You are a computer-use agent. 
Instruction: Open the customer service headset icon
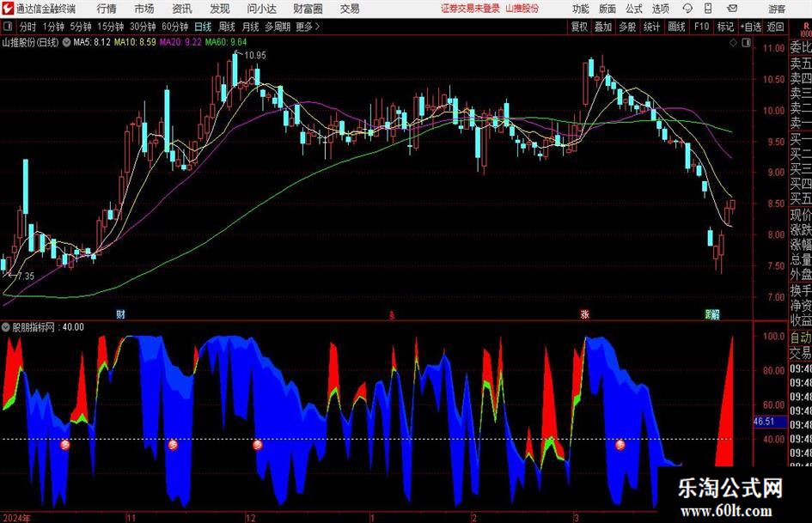(687, 9)
